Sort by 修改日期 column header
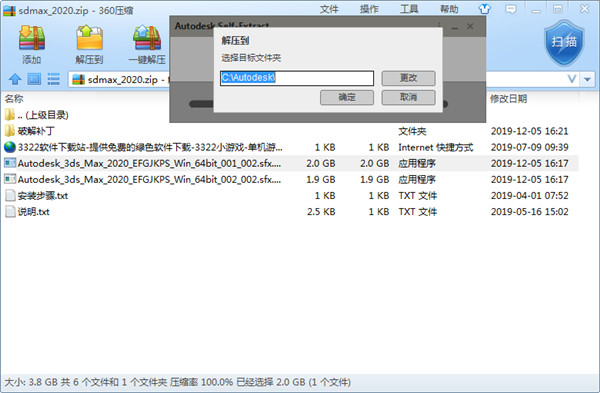Viewport: 600px width, 393px height. 509,99
